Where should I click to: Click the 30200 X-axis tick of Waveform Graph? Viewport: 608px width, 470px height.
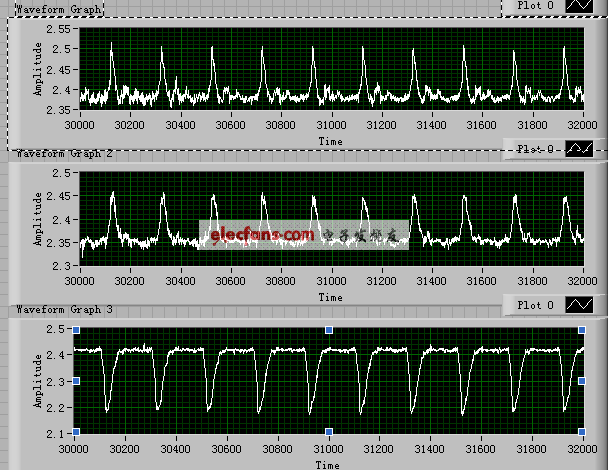130,125
